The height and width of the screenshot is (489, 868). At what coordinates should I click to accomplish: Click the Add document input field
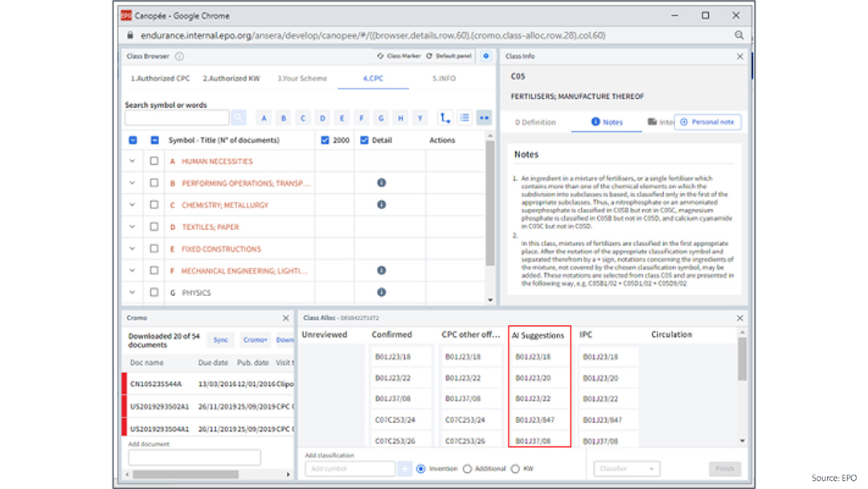(194, 458)
